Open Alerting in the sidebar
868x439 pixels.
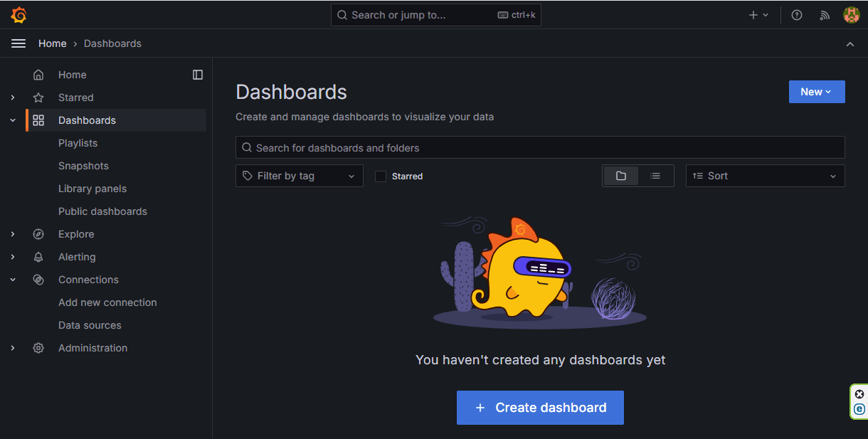pyautogui.click(x=77, y=257)
